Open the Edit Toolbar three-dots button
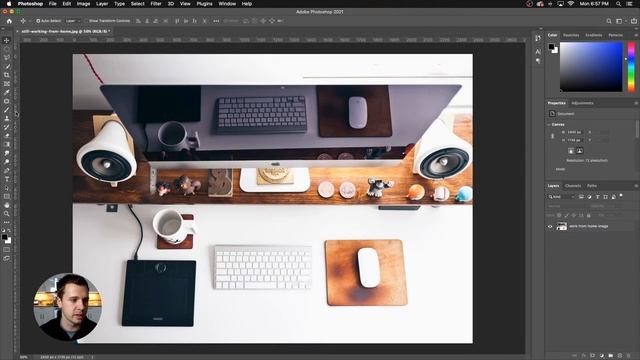Image resolution: width=640 pixels, height=360 pixels. tap(7, 222)
